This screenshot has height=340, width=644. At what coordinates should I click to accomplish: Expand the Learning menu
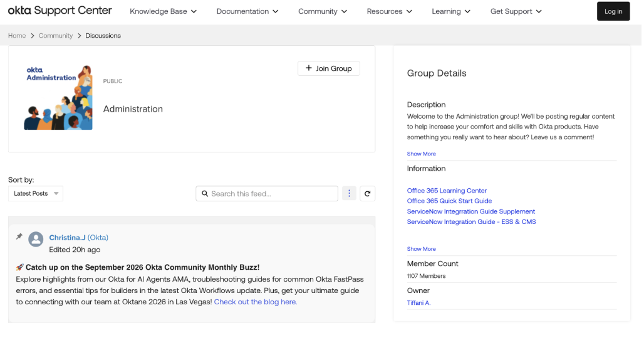pos(451,11)
